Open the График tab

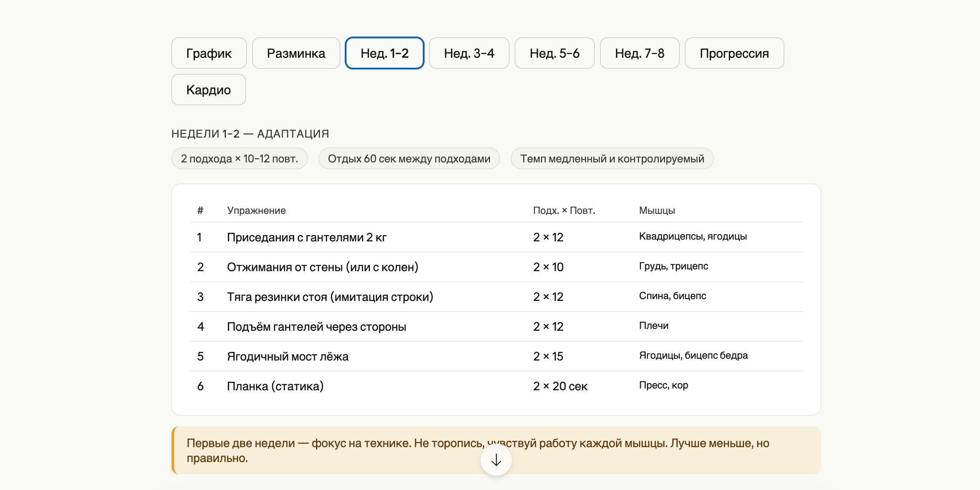coord(209,53)
